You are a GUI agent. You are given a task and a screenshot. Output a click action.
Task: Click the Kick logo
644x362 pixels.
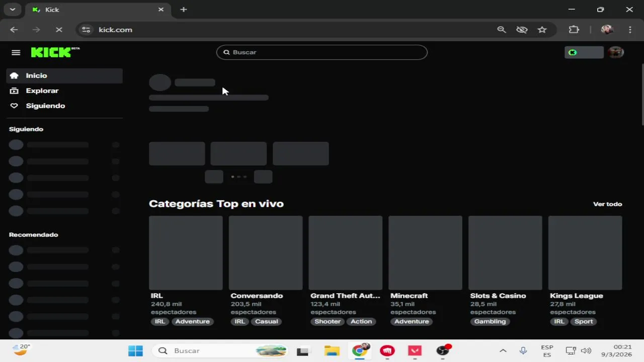pyautogui.click(x=55, y=52)
